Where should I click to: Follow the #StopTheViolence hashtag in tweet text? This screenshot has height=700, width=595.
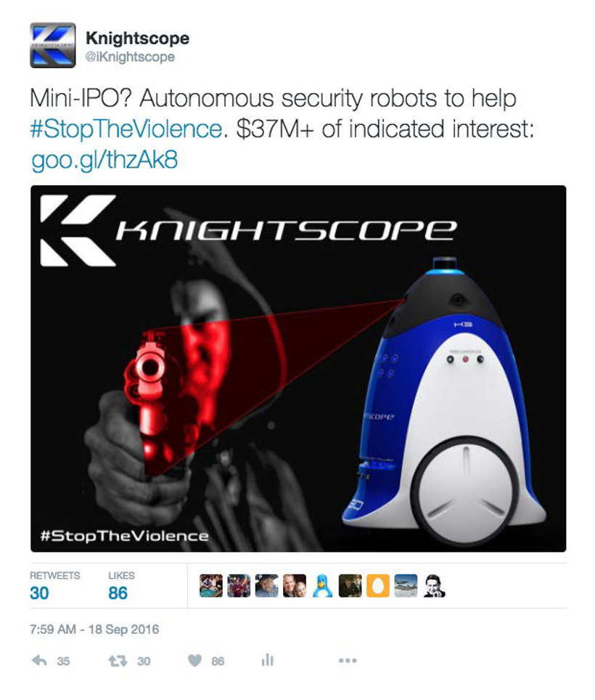tap(126, 129)
